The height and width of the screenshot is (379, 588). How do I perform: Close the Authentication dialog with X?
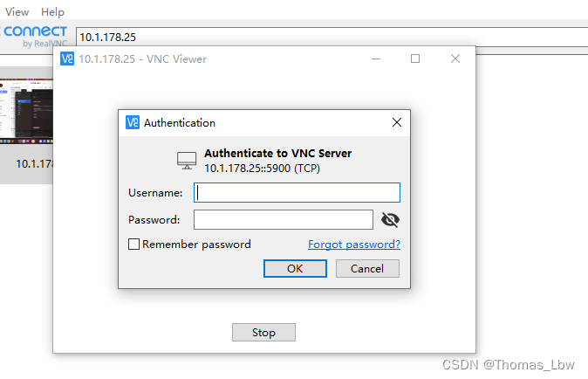(397, 122)
